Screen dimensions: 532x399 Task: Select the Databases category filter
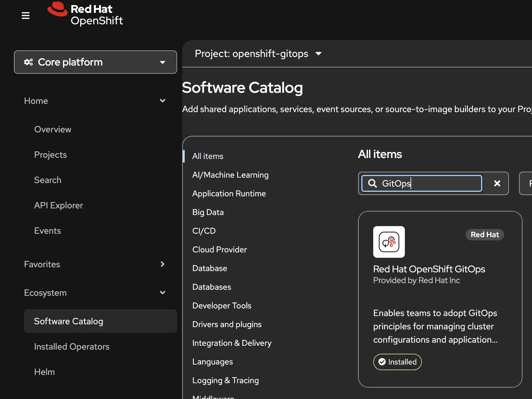[x=212, y=287]
